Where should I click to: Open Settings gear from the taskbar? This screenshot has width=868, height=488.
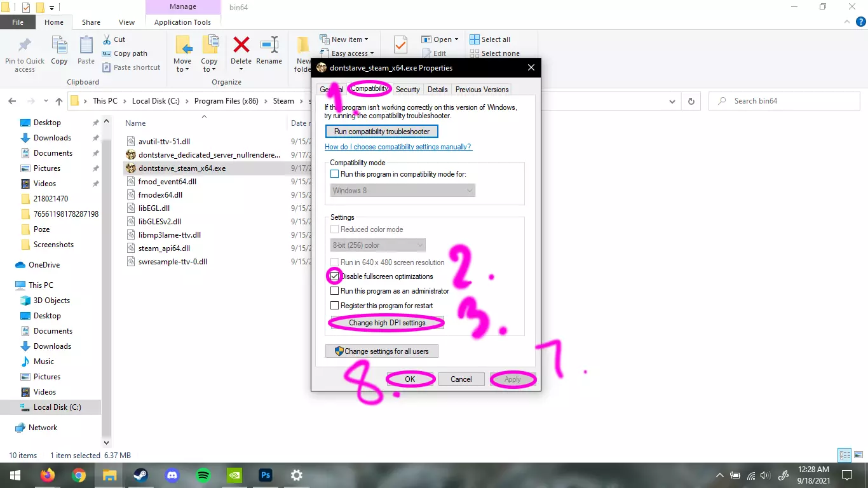click(x=297, y=475)
